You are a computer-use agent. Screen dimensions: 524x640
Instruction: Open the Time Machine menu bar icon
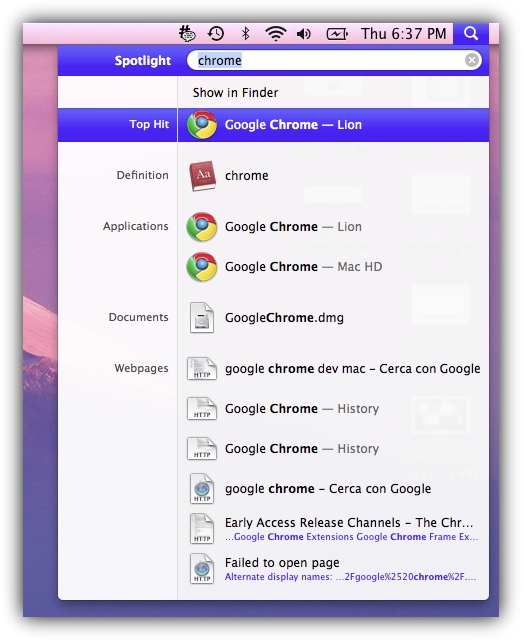point(216,33)
